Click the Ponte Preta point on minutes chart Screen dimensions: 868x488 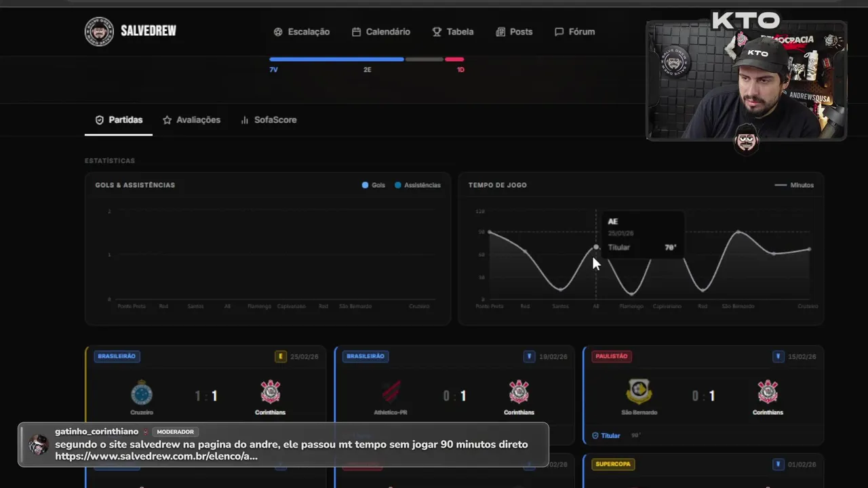coord(490,232)
